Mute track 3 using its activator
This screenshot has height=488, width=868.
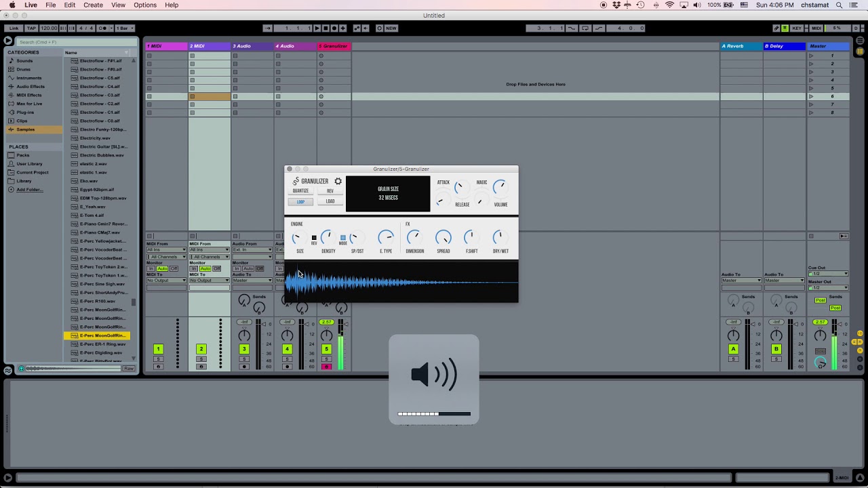coord(243,349)
